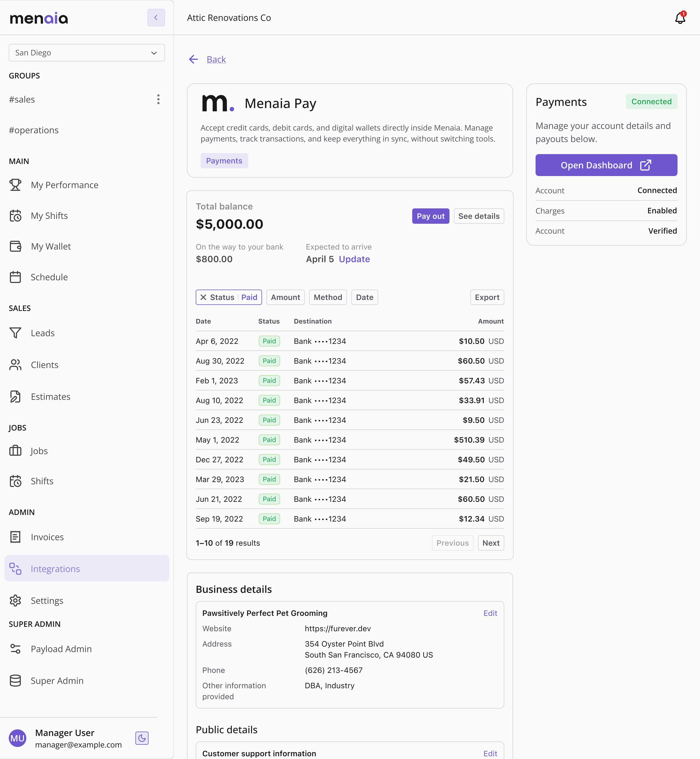Select the Apr 6, 2022 payout row
Viewport: 700px width, 759px height.
point(350,341)
